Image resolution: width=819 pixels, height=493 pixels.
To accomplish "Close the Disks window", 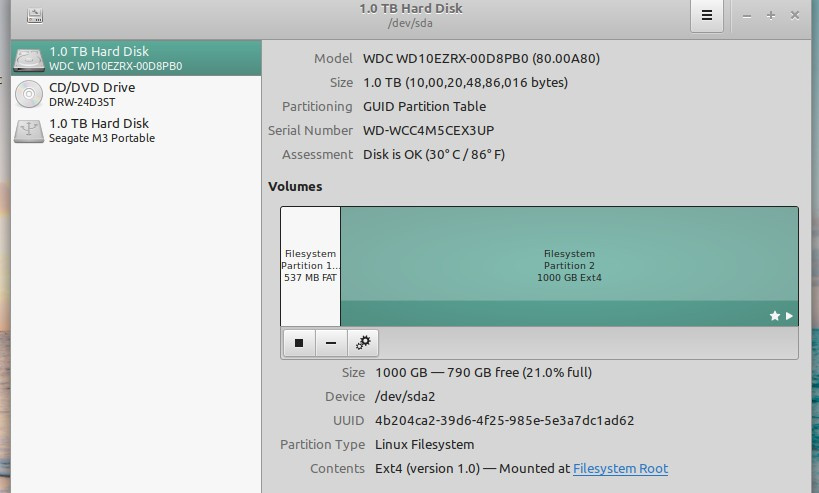I will click(794, 16).
